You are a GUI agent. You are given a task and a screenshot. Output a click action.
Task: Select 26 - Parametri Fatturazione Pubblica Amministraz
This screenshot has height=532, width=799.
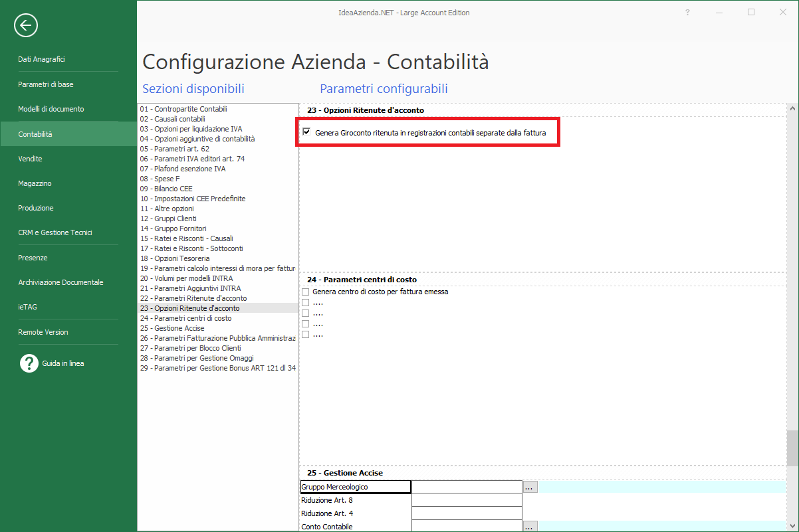pos(217,338)
